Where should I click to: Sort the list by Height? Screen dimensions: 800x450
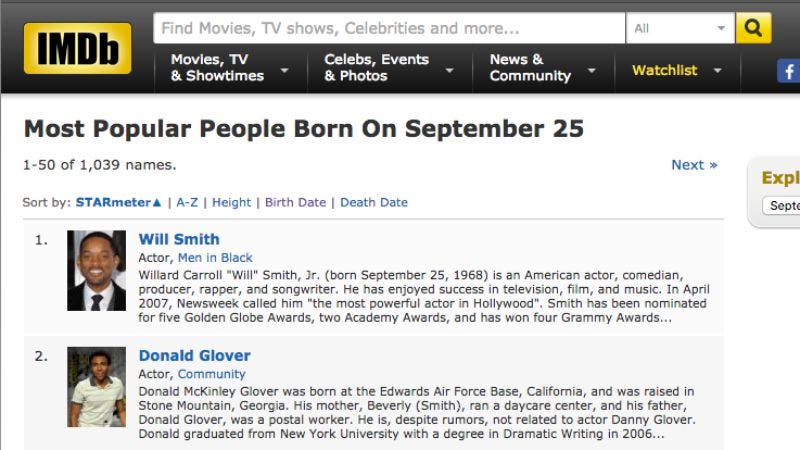pos(232,203)
